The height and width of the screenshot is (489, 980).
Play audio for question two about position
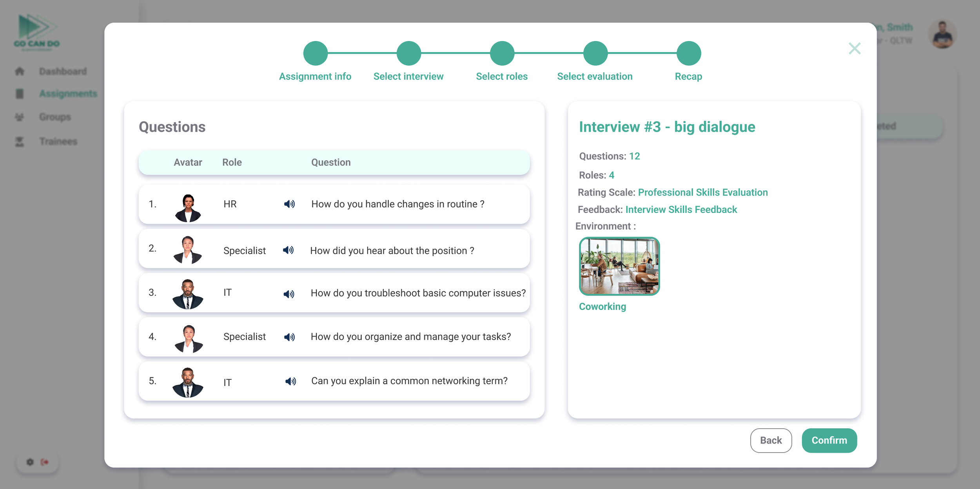tap(288, 250)
